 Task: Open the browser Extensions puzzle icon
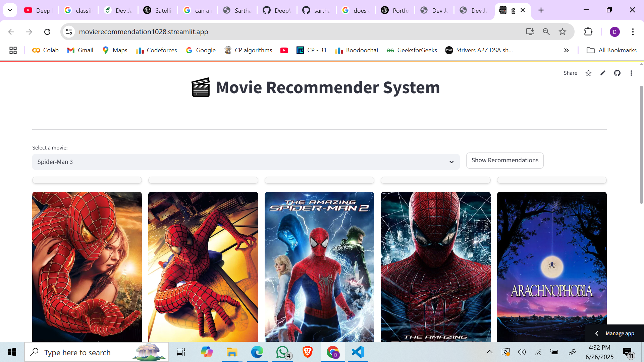[588, 32]
